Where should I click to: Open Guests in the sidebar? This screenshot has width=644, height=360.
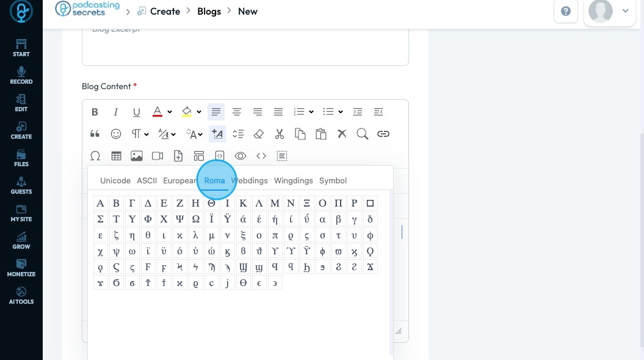coord(21,186)
